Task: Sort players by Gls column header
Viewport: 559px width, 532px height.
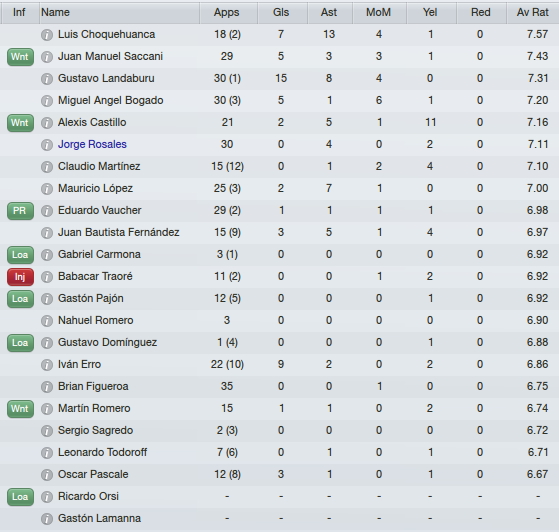Action: click(x=282, y=12)
